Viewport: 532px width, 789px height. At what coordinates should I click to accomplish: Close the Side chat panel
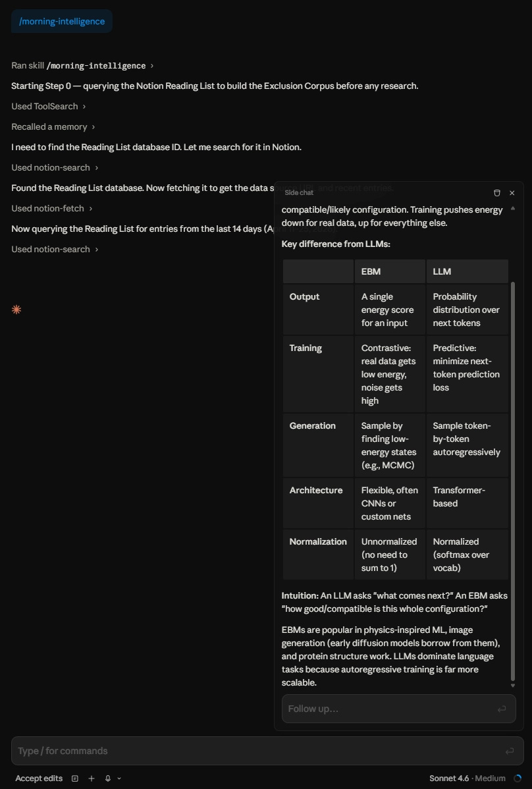click(x=512, y=193)
